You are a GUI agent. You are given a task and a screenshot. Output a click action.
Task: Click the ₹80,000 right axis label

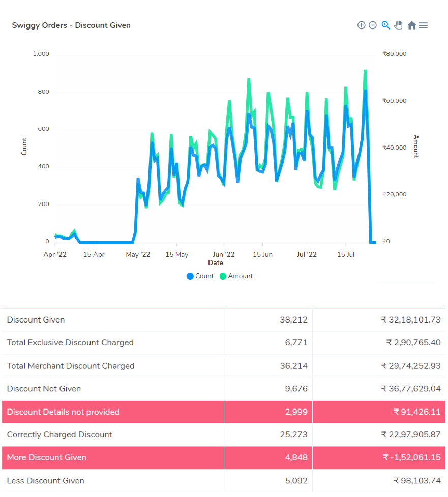click(x=395, y=54)
